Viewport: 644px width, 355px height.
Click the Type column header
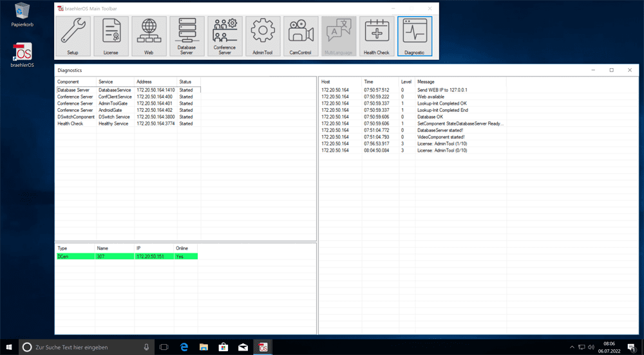point(75,248)
